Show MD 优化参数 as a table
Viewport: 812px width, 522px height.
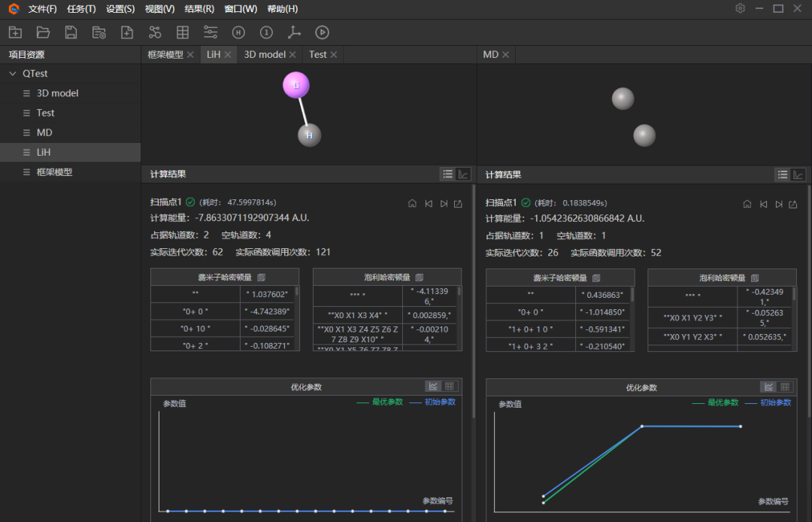[784, 387]
